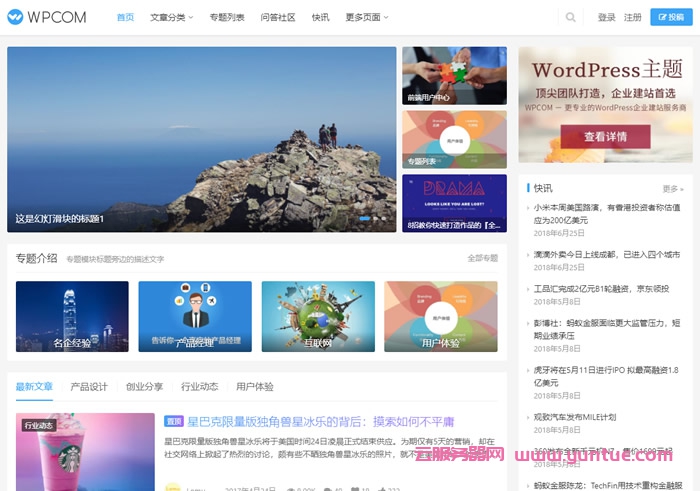
Task: Open the search magnifier icon
Action: click(571, 17)
